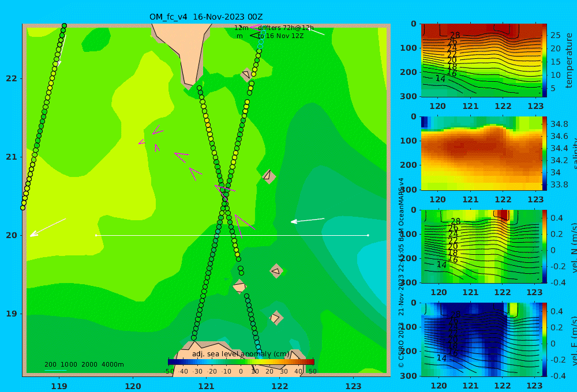Click longitude 122 under the salinity panel
Screen dimensions: 577x392
(503, 199)
